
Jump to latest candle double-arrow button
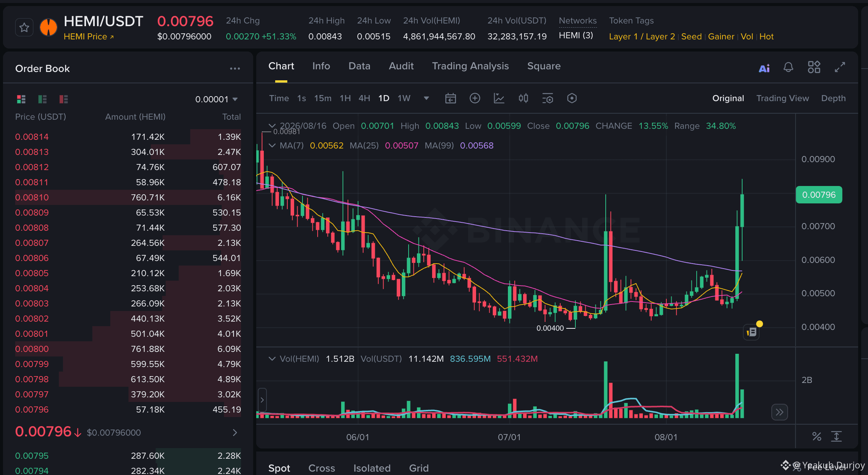coord(779,412)
